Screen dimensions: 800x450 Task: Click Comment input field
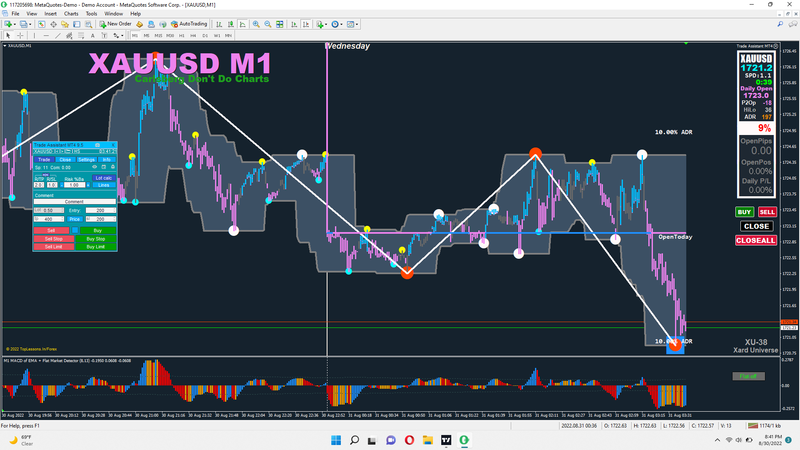(74, 202)
